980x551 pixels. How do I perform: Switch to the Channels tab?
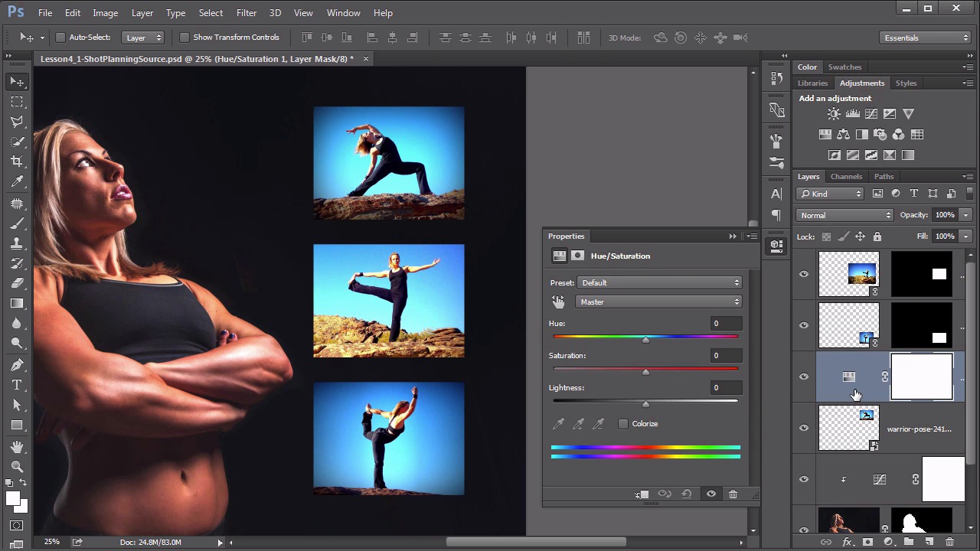pyautogui.click(x=846, y=177)
